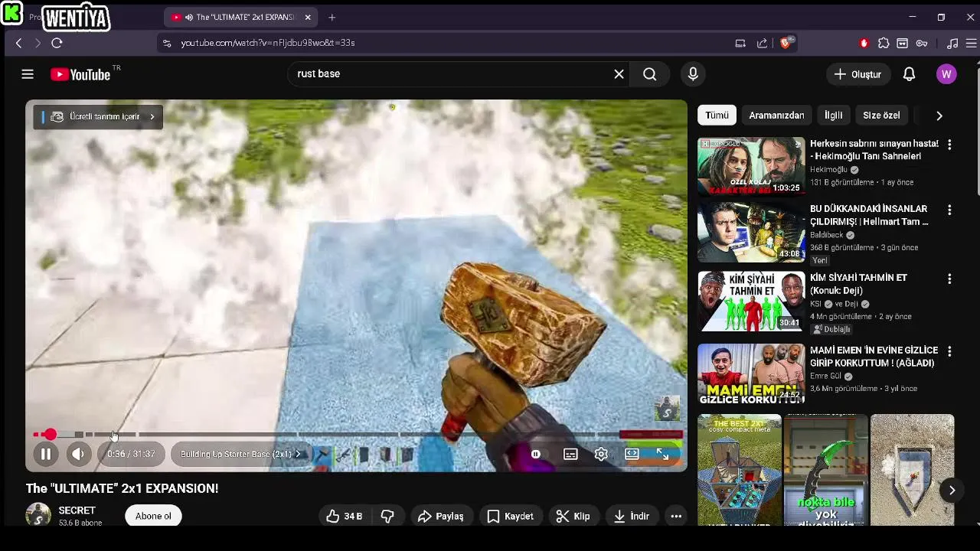The height and width of the screenshot is (551, 980).
Task: Select the Tümü filter chip
Action: (x=717, y=116)
